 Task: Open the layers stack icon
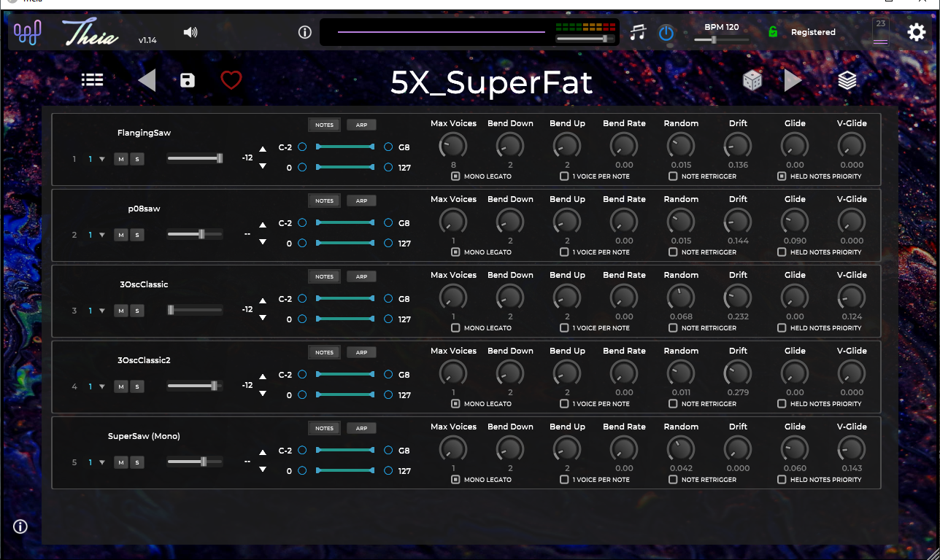[847, 80]
